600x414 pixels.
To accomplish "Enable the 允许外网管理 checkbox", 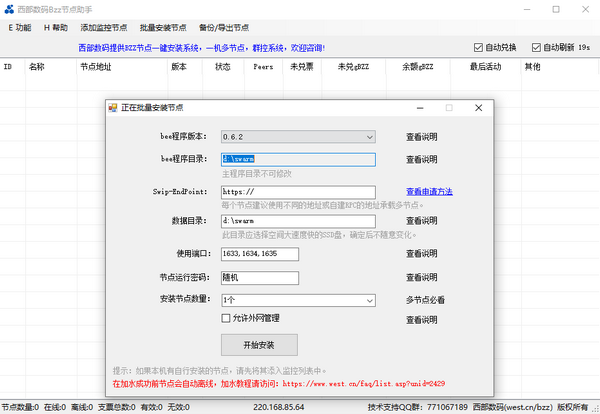I will coord(226,319).
